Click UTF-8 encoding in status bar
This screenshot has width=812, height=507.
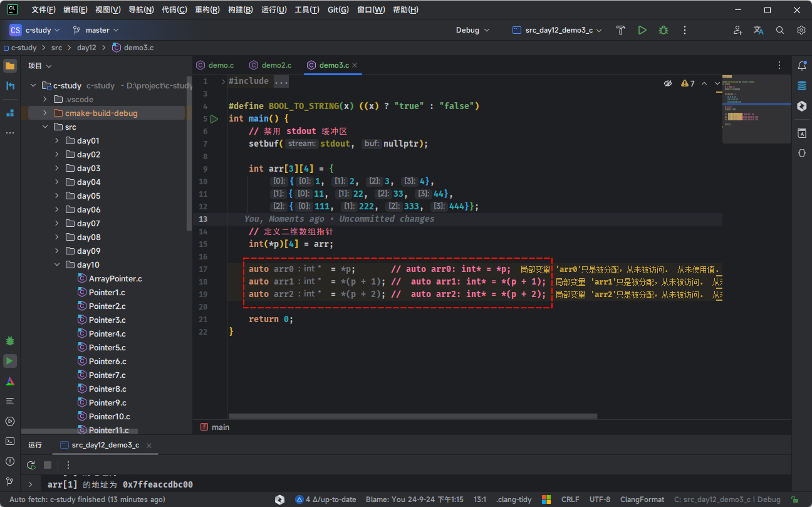[x=599, y=499]
